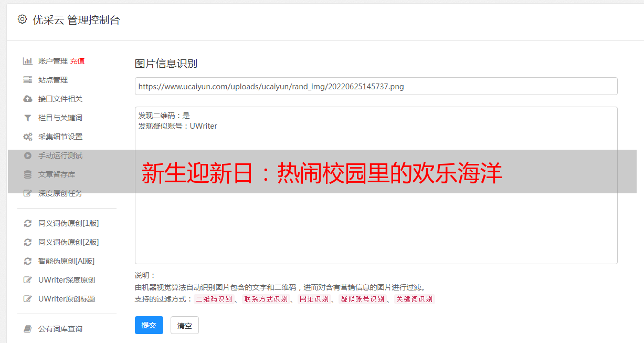Select 同义词伪原创[1版] menu entry
Viewport: 644px width, 343px height.
[x=68, y=223]
